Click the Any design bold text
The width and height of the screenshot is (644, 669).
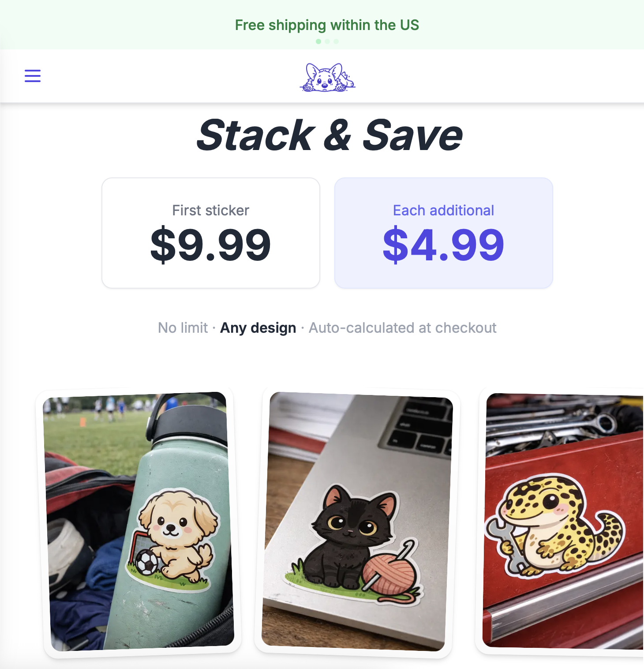tap(258, 328)
